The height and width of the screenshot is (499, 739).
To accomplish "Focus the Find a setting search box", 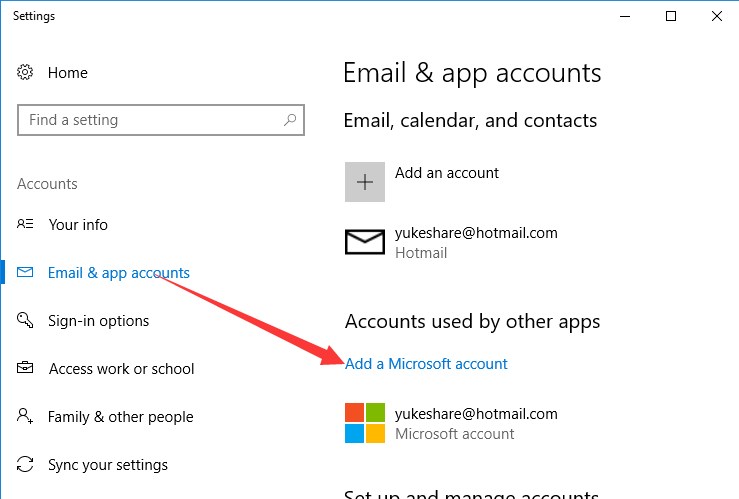I will 161,120.
